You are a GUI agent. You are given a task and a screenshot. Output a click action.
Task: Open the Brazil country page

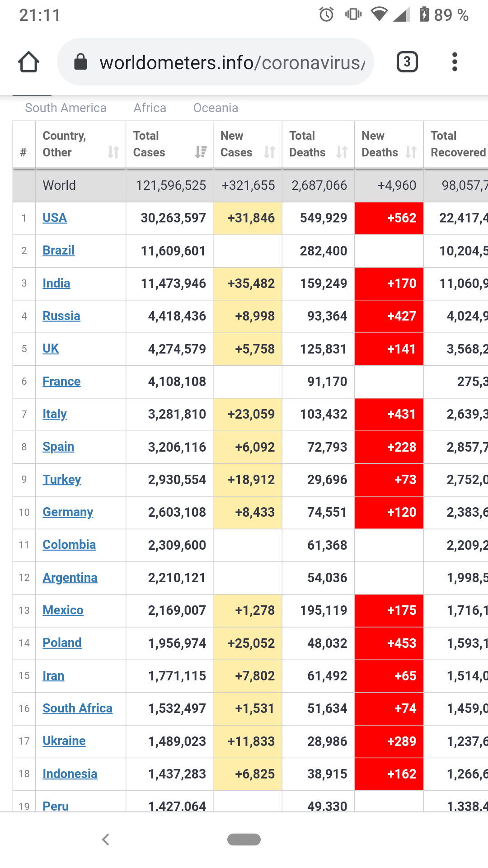pyautogui.click(x=58, y=250)
